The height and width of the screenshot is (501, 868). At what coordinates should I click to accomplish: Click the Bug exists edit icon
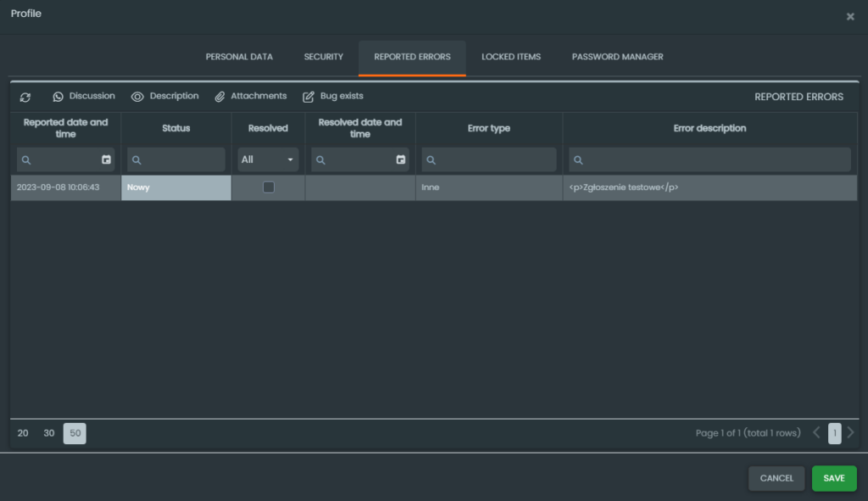pyautogui.click(x=309, y=97)
